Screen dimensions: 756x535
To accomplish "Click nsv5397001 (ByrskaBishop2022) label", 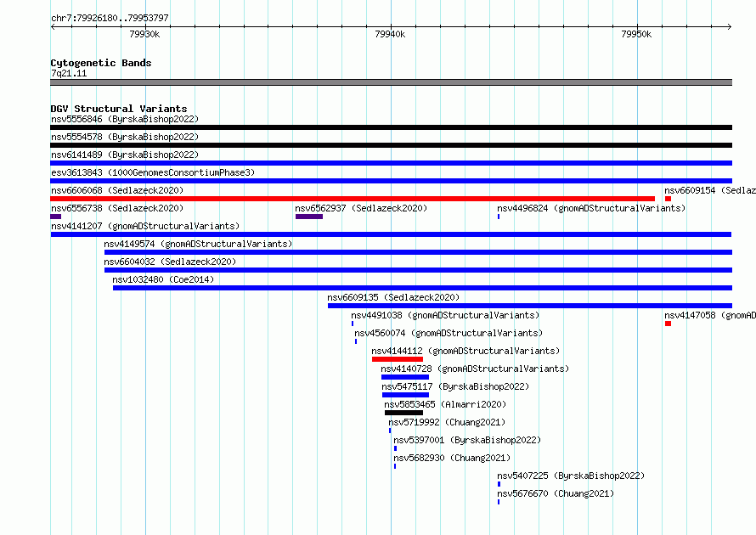I will point(467,440).
